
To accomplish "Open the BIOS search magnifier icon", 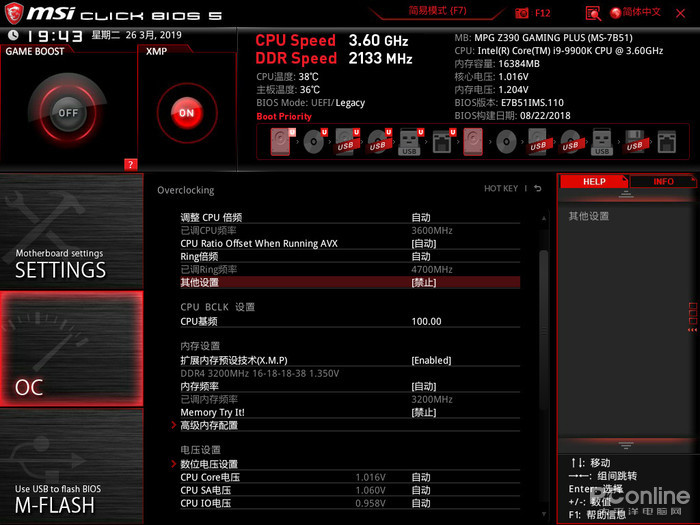I will [x=592, y=13].
